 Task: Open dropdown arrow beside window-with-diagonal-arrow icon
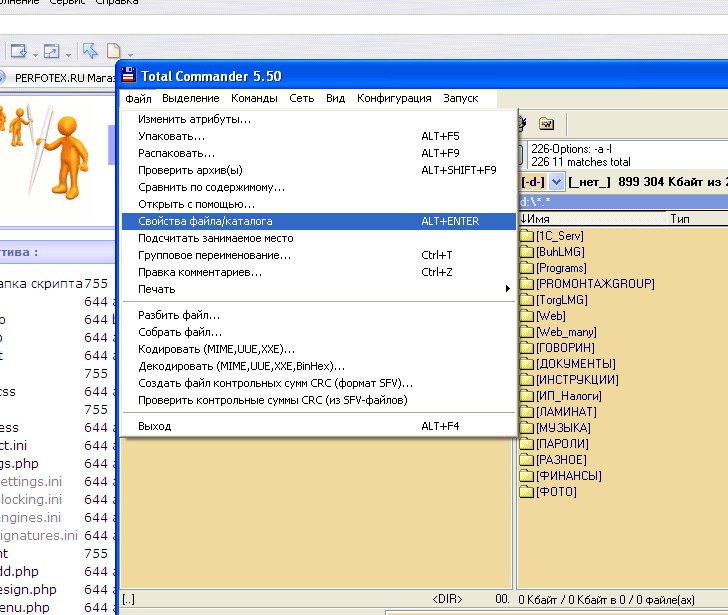pos(68,55)
